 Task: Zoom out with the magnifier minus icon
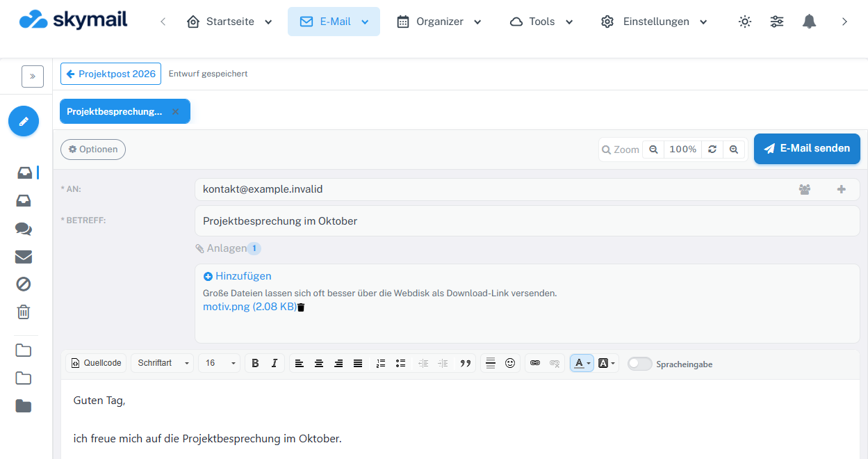point(653,149)
